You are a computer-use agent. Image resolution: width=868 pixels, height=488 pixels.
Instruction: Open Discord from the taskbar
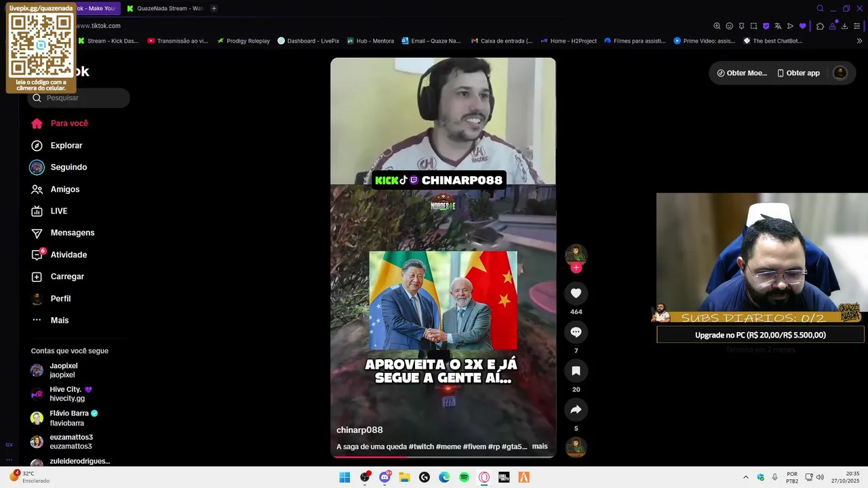click(384, 477)
